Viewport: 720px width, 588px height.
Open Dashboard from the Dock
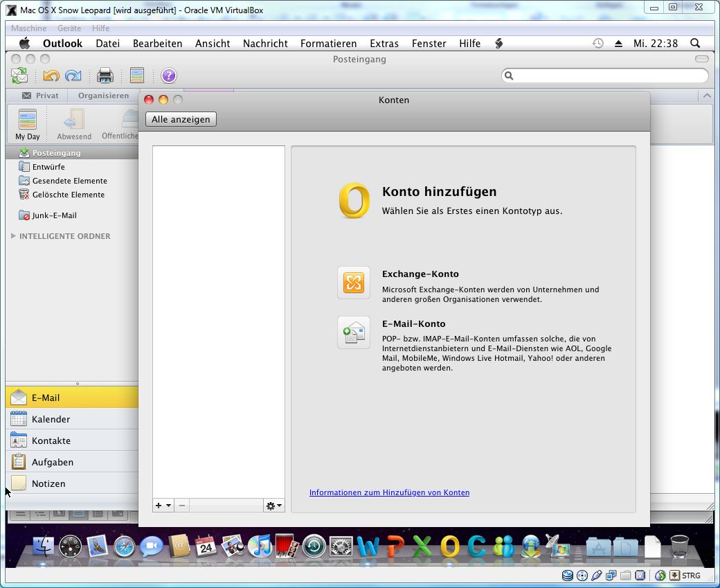[x=70, y=546]
